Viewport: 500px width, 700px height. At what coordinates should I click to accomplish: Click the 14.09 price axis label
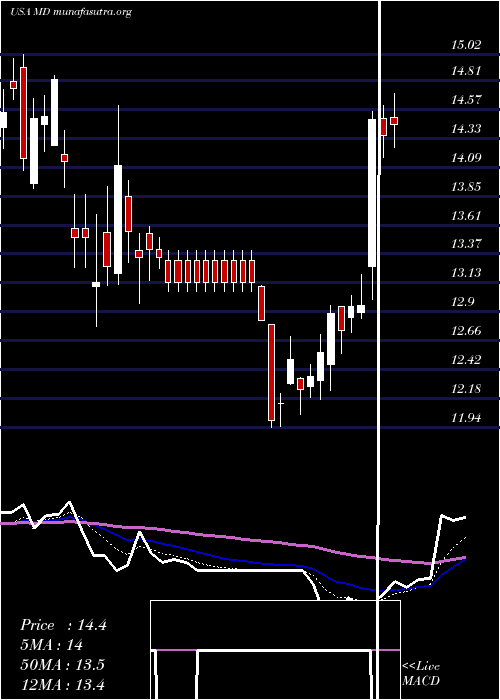[467, 158]
